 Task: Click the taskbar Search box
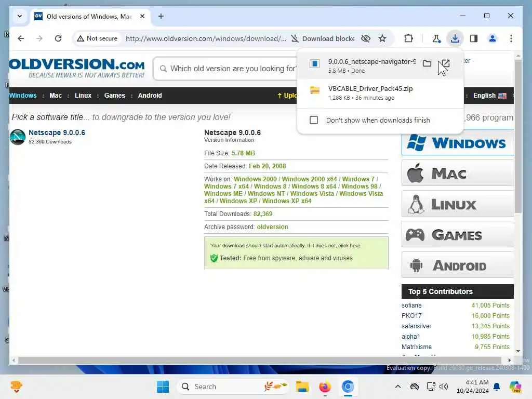coord(233,387)
